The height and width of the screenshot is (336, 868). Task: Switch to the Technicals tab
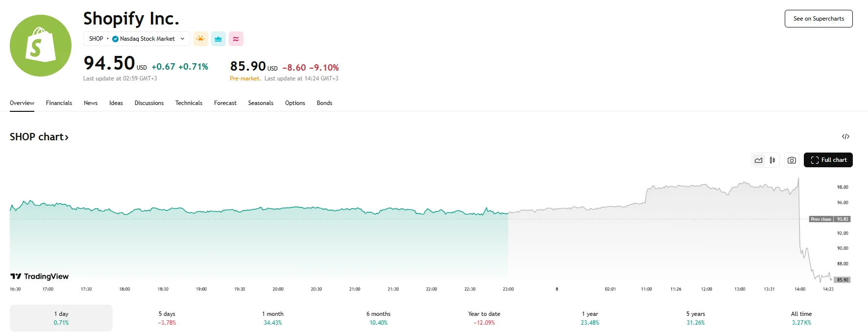tap(189, 103)
